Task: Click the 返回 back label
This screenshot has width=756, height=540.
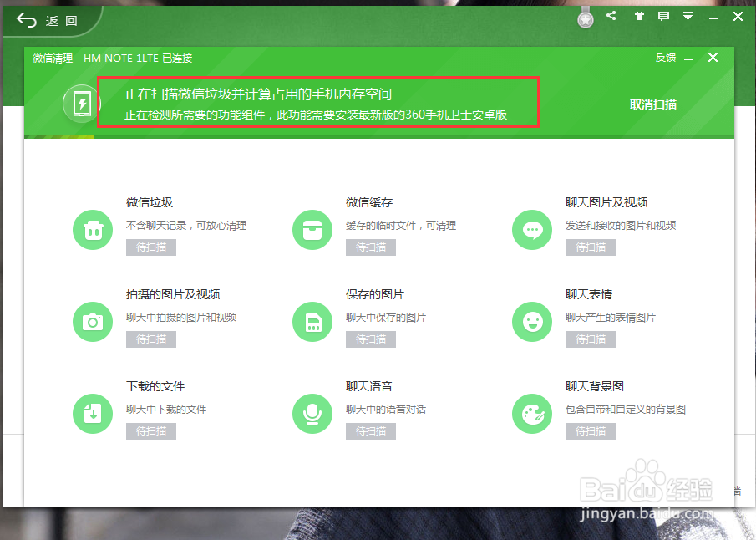Action: [61, 21]
